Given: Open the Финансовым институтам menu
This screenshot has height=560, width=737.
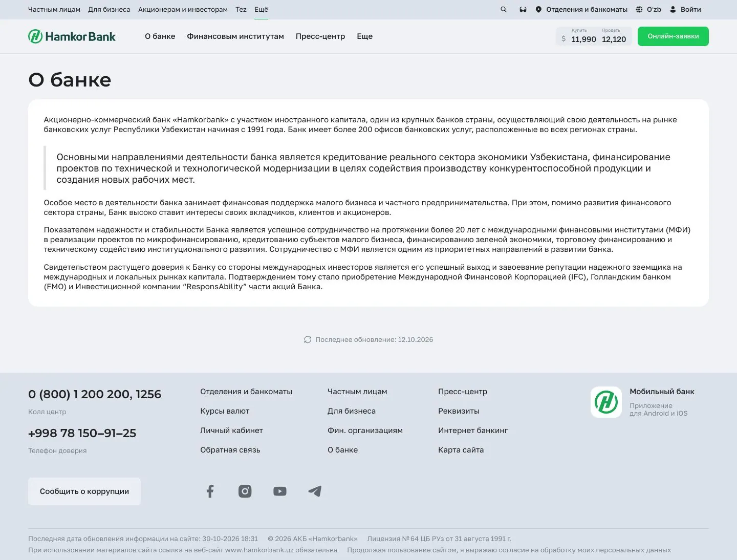Looking at the screenshot, I should coord(235,36).
